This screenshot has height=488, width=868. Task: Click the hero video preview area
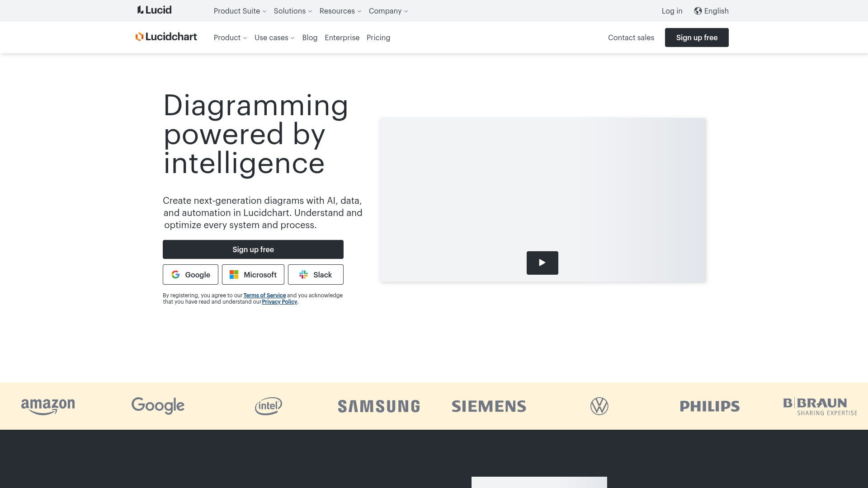coord(542,200)
